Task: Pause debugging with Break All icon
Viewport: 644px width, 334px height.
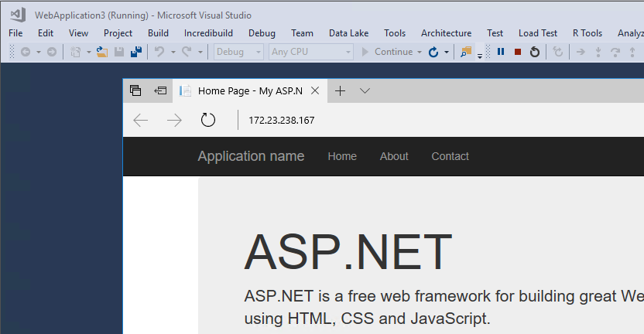Action: point(501,52)
